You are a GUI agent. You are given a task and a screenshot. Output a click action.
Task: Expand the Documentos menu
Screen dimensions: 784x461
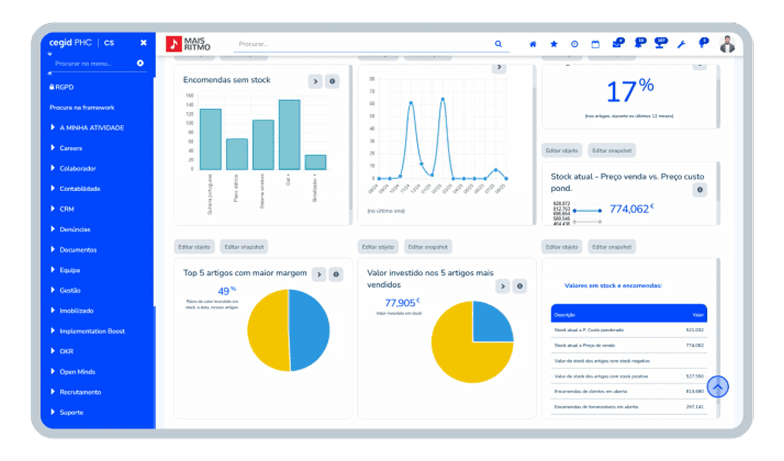(74, 250)
